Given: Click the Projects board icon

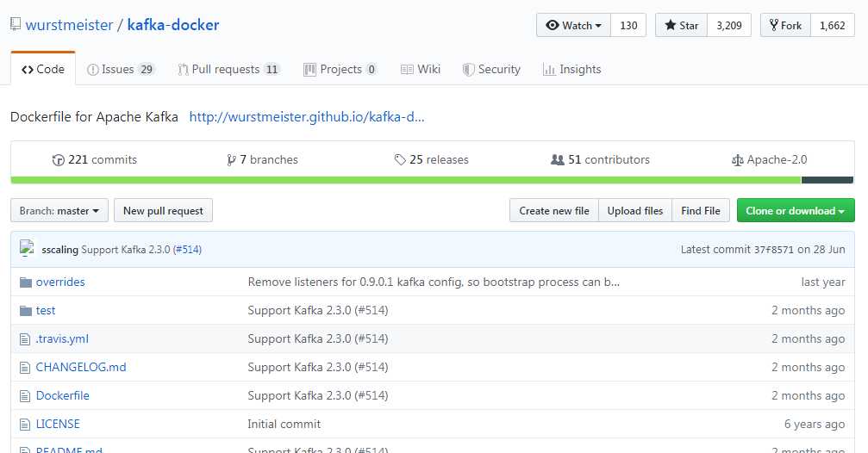Looking at the screenshot, I should 309,70.
